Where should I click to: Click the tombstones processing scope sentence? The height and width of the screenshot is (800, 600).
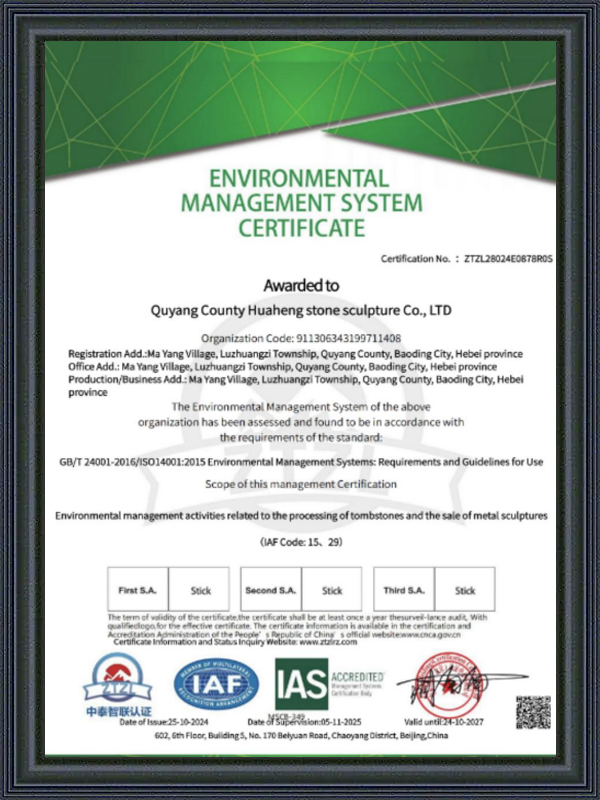tap(301, 516)
